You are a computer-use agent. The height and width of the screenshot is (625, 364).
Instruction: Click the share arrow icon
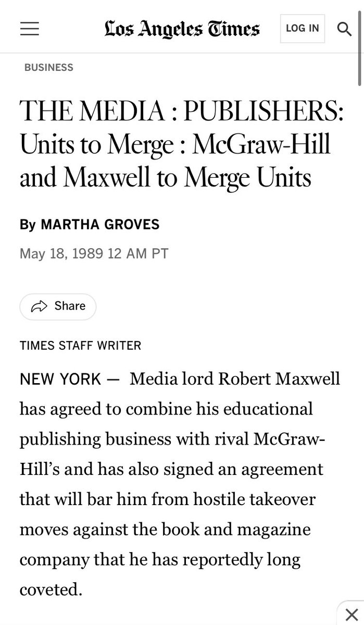pyautogui.click(x=40, y=306)
